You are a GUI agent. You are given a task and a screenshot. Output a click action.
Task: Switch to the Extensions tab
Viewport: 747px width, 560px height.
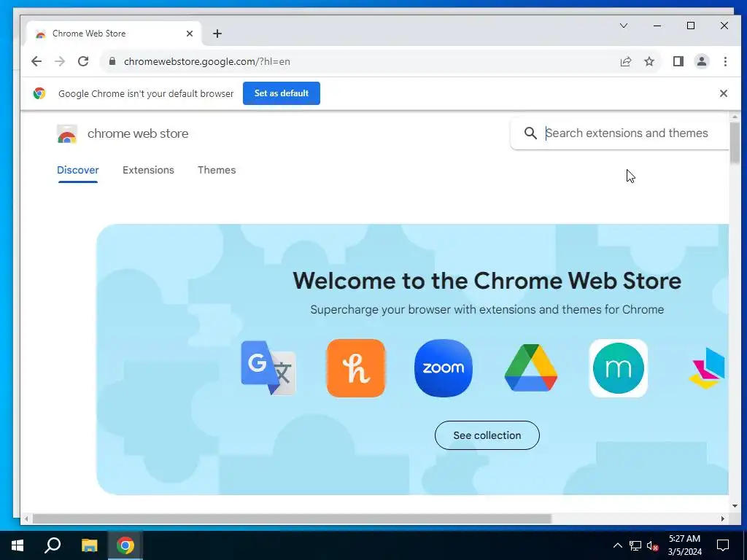point(148,170)
